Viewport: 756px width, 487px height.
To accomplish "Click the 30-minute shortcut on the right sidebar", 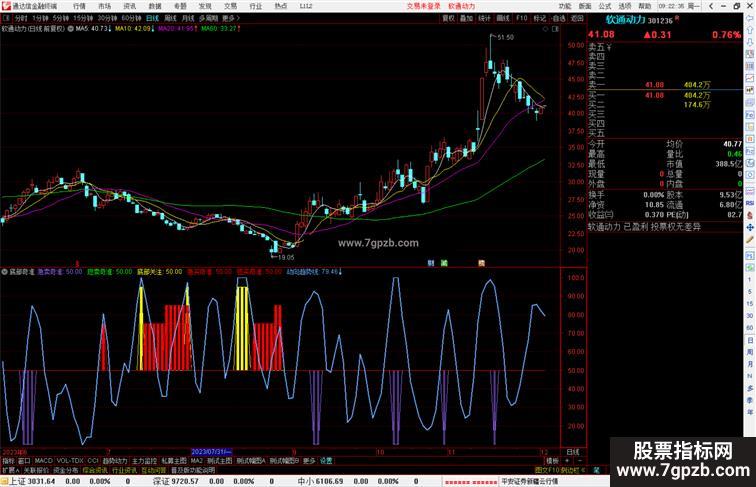I will 750,316.
